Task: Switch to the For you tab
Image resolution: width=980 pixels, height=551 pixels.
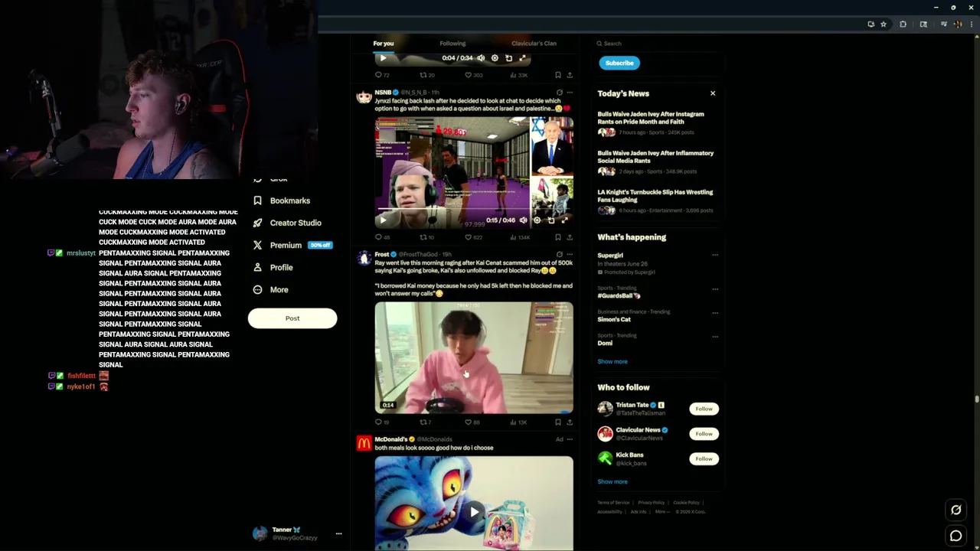Action: [x=383, y=44]
